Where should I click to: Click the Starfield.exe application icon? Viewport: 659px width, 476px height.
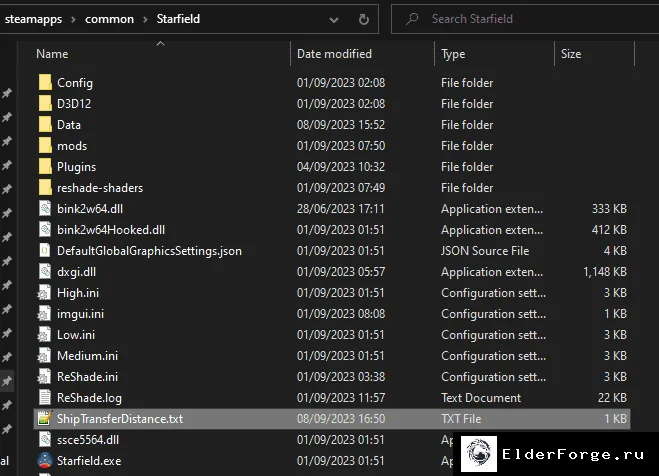click(45, 460)
